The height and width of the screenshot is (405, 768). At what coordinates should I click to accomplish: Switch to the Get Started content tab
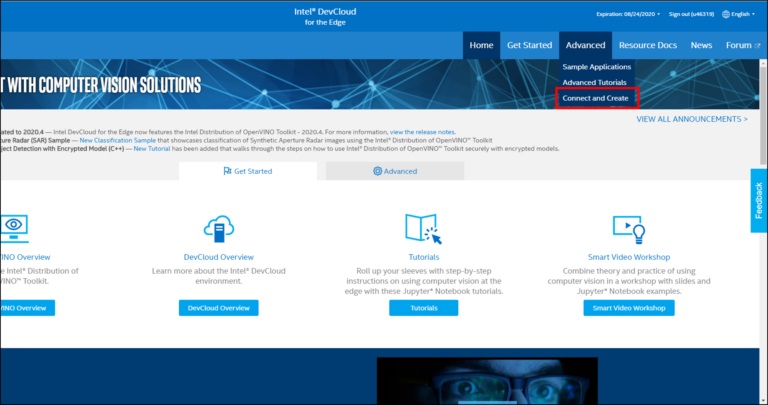click(248, 171)
